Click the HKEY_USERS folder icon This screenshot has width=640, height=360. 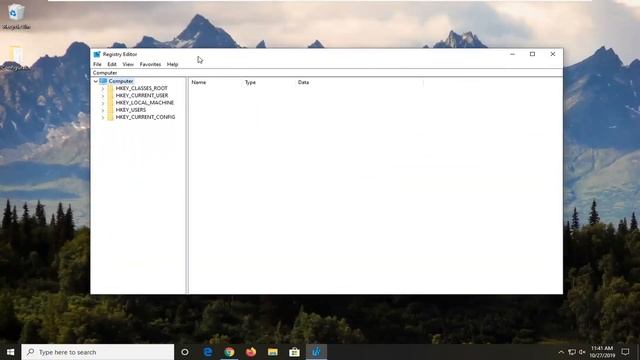(110, 110)
